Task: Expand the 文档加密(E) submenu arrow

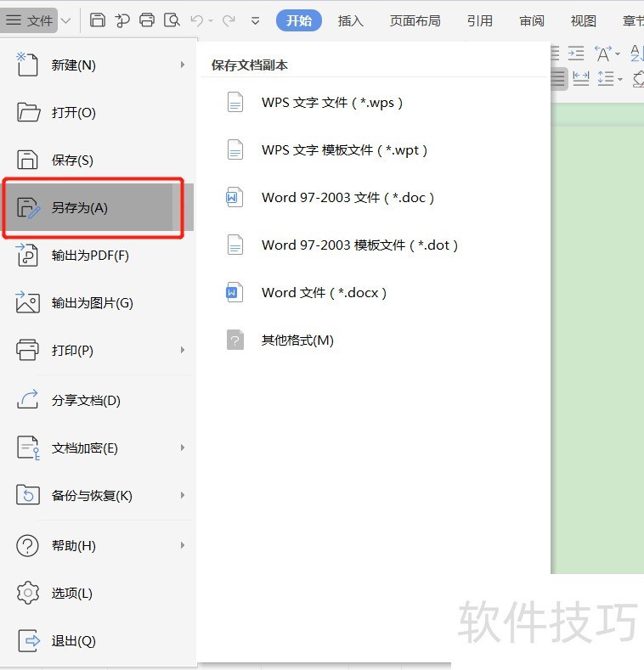Action: click(x=183, y=448)
